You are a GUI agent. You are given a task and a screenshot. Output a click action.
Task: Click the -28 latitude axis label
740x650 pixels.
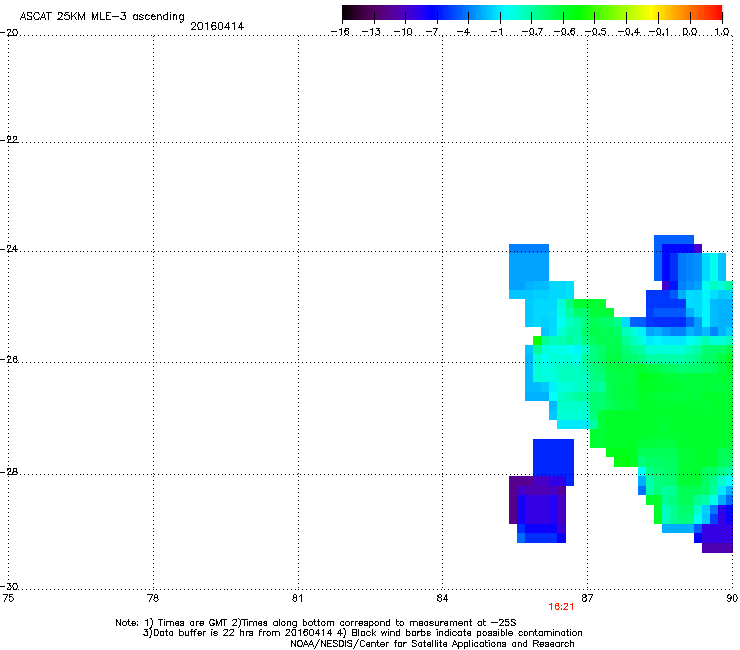click(x=10, y=472)
